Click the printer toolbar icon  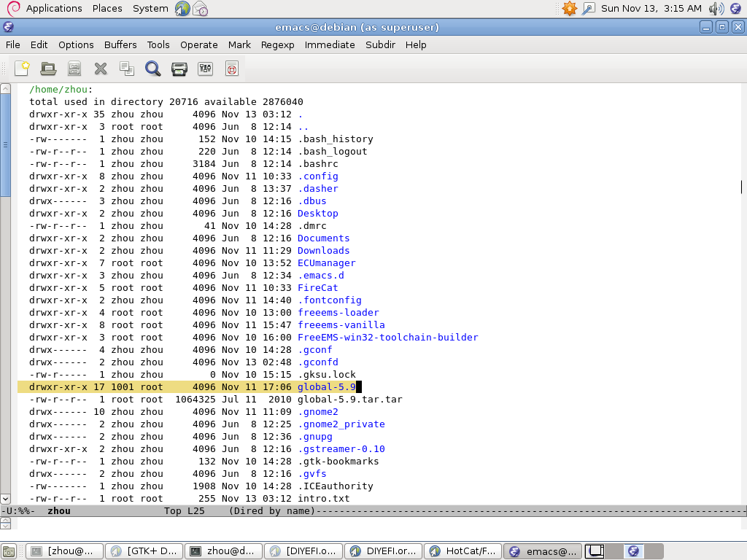click(179, 69)
